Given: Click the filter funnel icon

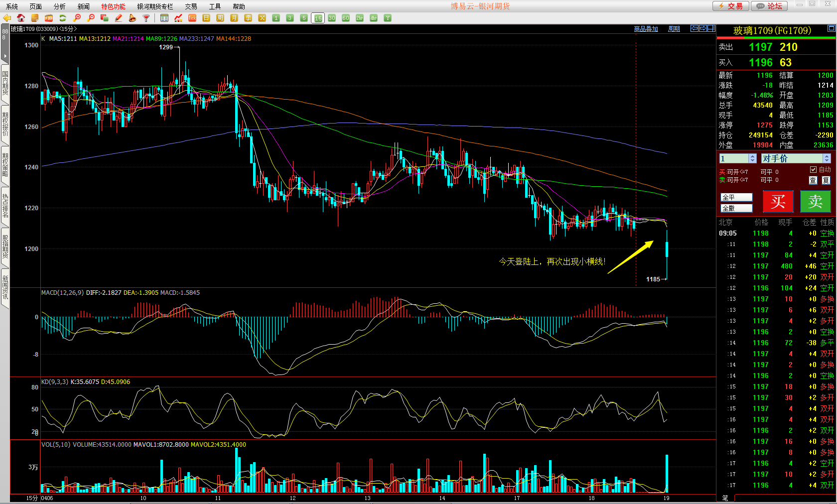Looking at the screenshot, I should pos(146,18).
